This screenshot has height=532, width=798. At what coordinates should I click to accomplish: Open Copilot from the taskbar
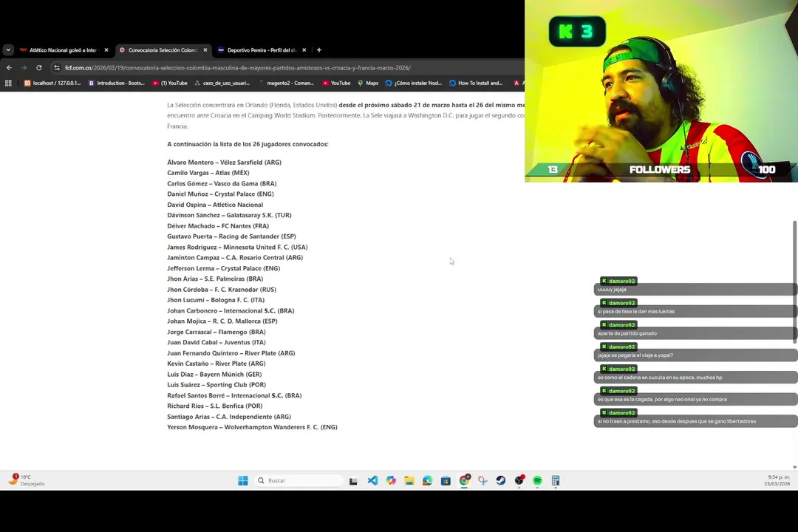tap(391, 480)
